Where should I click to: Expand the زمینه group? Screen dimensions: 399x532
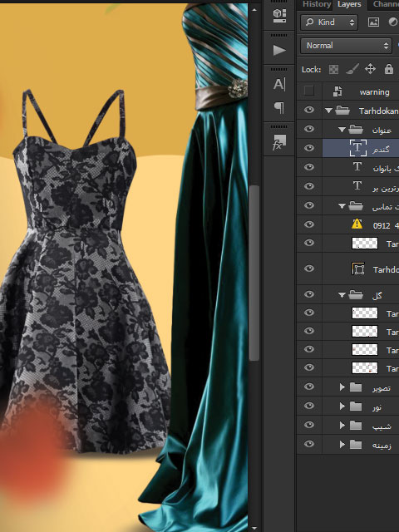click(342, 444)
